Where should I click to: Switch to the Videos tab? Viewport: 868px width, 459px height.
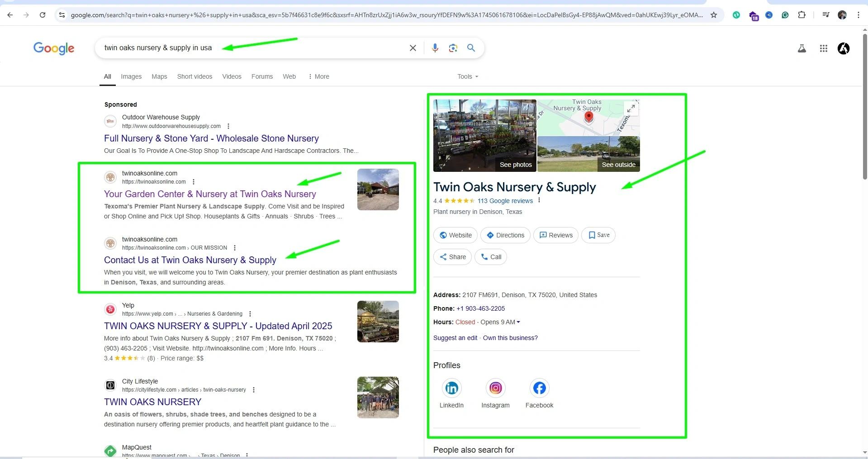click(232, 76)
